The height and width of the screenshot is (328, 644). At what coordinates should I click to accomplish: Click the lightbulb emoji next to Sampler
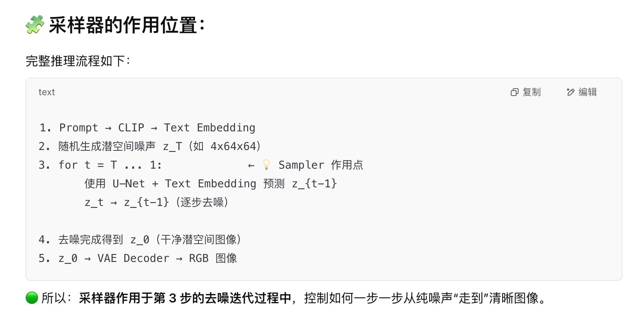pos(266,165)
